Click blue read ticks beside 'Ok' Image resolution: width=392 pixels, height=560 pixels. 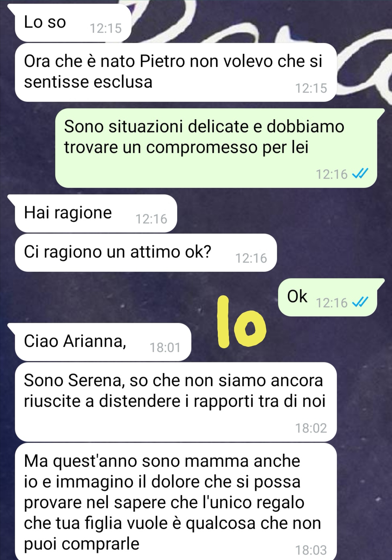coord(360,302)
